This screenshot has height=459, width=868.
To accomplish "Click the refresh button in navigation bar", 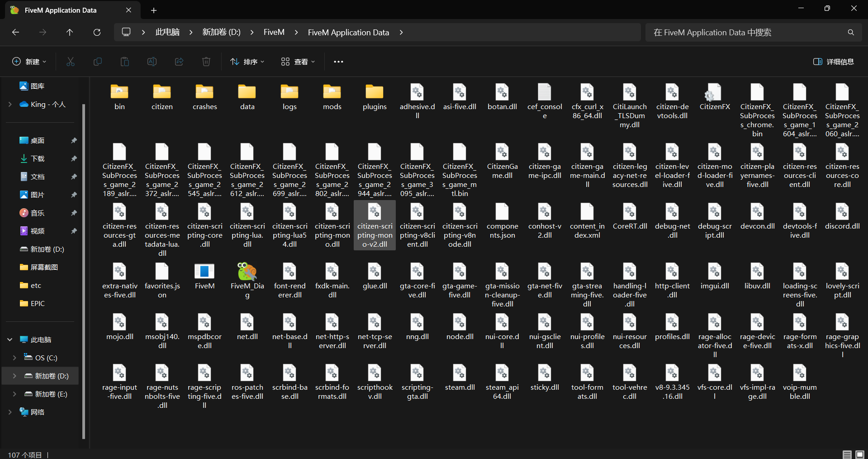I will click(97, 33).
